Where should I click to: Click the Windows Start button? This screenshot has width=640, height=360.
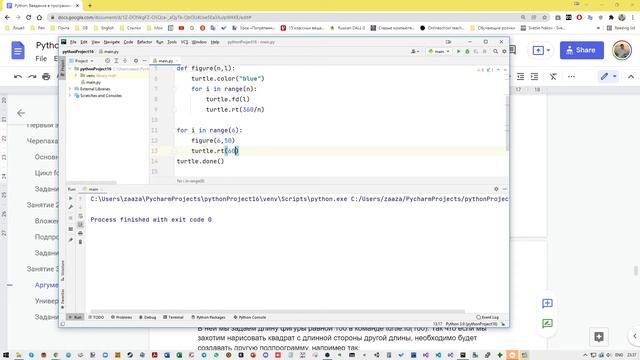point(6,355)
